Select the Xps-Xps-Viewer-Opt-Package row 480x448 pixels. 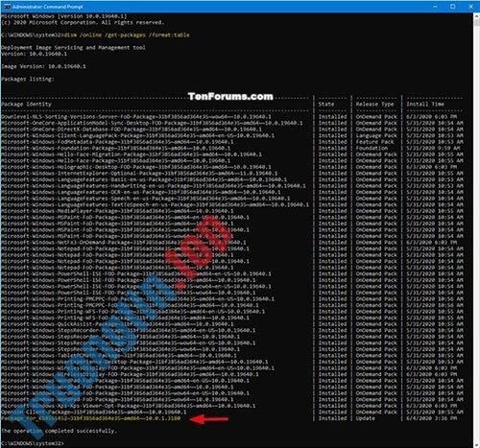(x=232, y=406)
